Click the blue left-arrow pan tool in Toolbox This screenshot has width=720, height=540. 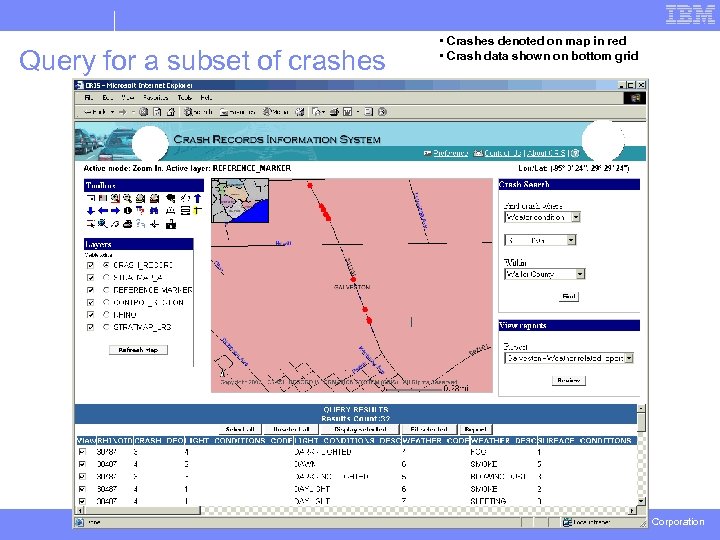coord(103,210)
